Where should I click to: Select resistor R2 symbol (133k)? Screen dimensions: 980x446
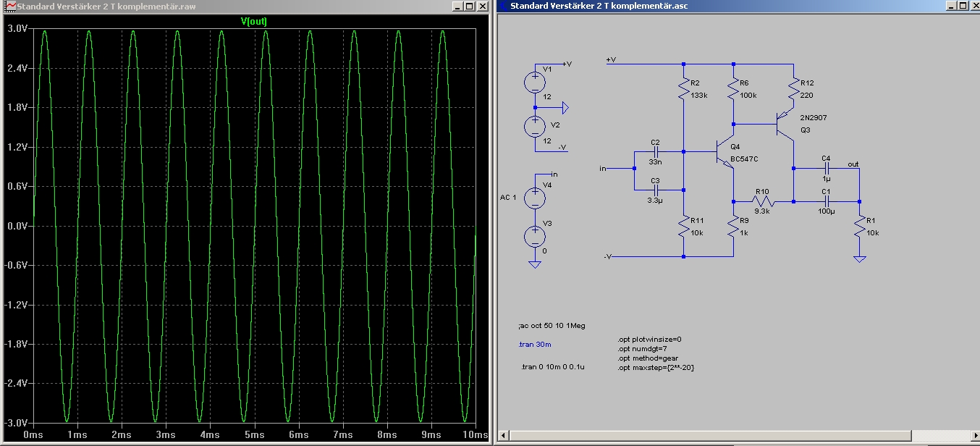[684, 89]
